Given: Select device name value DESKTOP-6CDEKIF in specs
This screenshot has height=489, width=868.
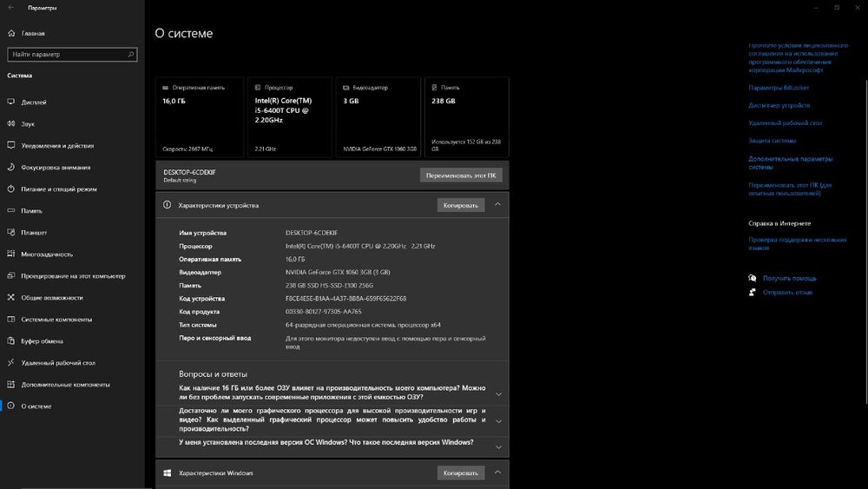Looking at the screenshot, I should pos(312,233).
